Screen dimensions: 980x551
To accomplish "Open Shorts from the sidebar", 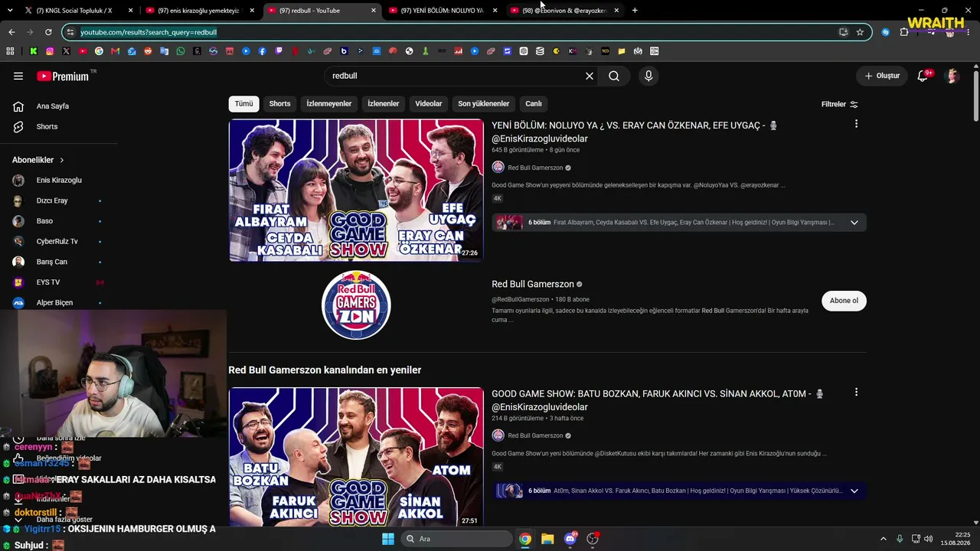I will [47, 126].
